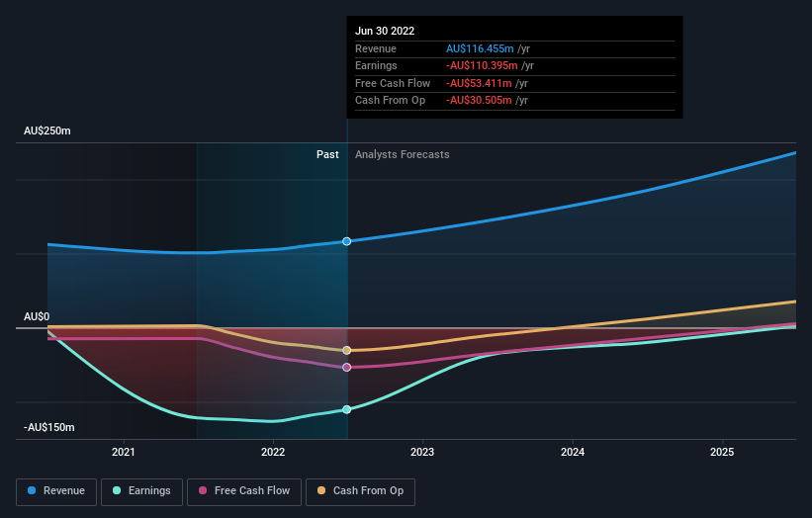
Task: Click the 2022 x-axis label
Action: tap(273, 453)
